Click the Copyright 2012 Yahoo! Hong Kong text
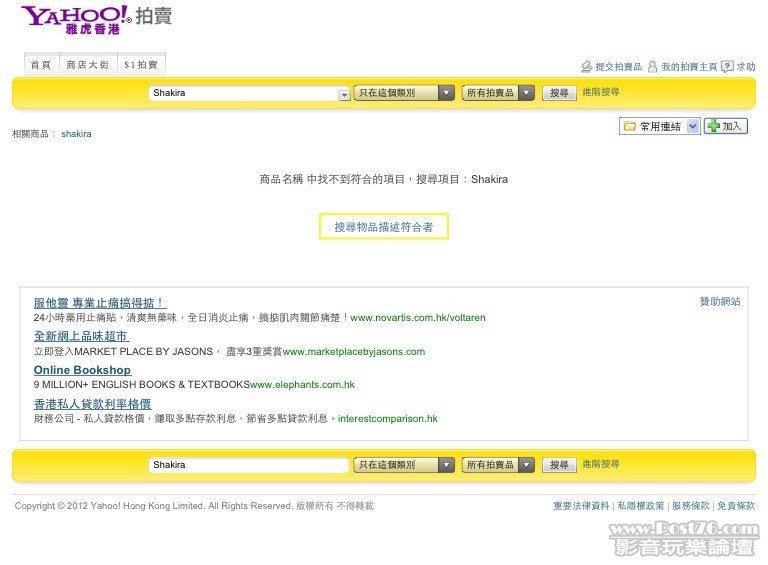The width and height of the screenshot is (768, 565). pos(194,506)
